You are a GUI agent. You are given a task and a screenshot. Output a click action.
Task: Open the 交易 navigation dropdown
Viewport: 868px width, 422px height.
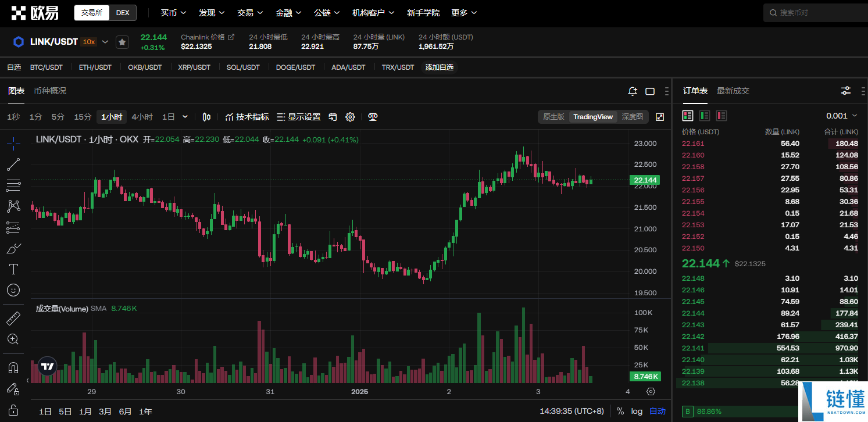point(250,13)
